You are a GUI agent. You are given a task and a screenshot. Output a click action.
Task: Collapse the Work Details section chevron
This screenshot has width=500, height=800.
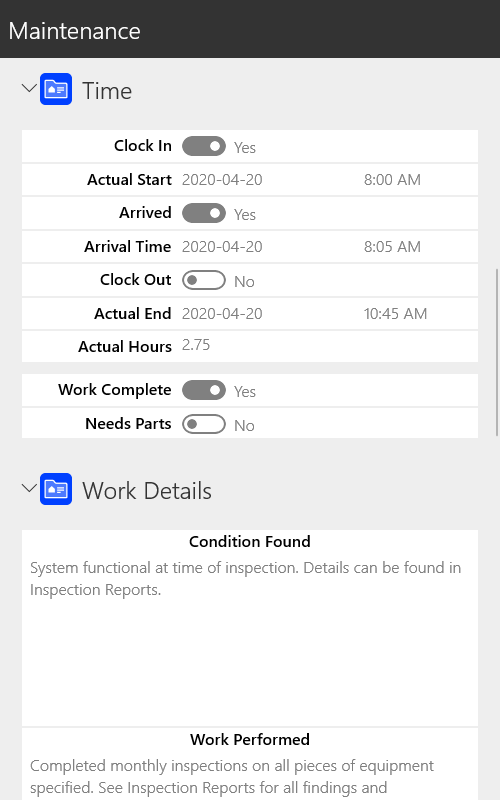click(x=30, y=488)
